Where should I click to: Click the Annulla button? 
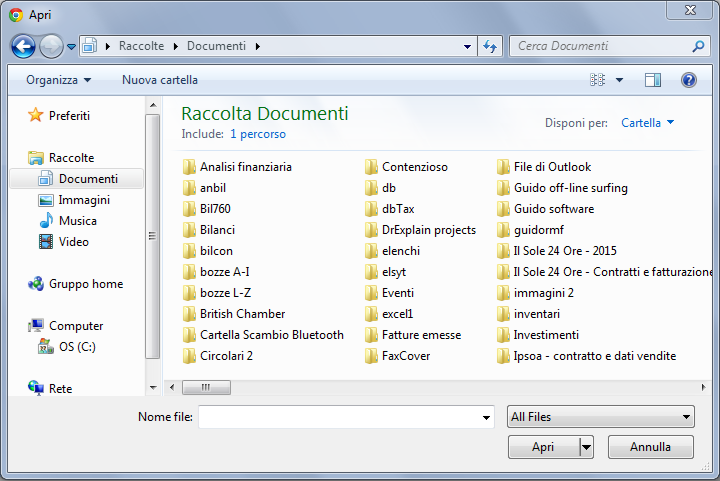coord(651,447)
